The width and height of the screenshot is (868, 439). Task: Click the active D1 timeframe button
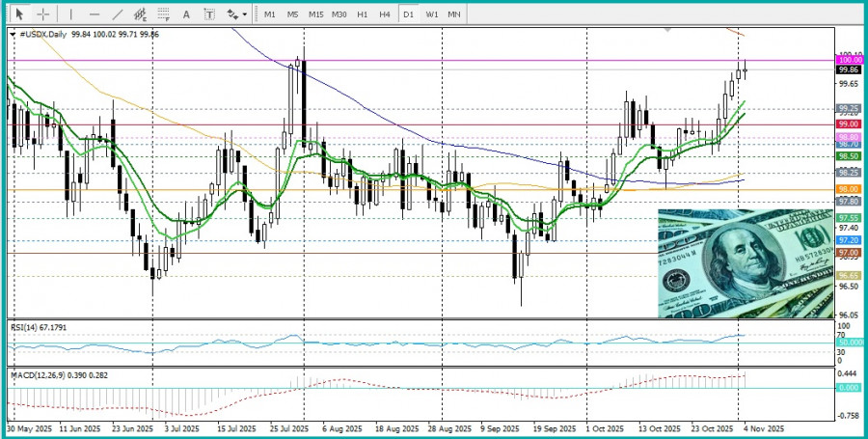tap(408, 14)
